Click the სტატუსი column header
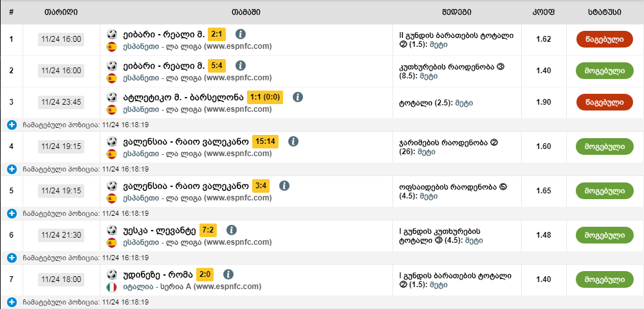 [605, 12]
